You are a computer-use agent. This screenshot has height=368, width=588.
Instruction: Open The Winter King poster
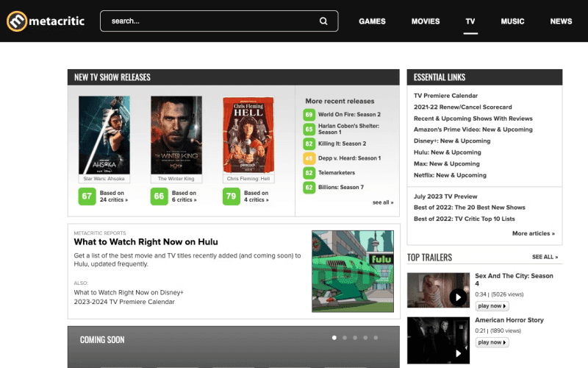point(176,135)
